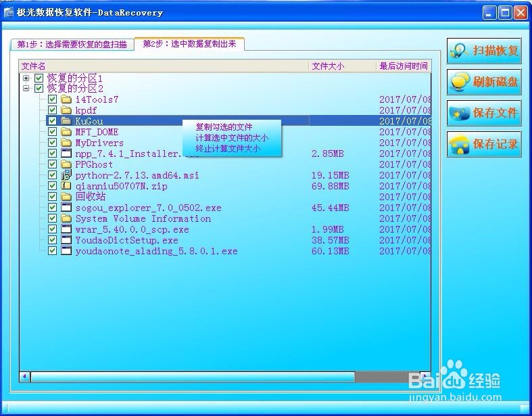Click the wrar_5.40.0.0_scp.exe file icon

coord(66,229)
